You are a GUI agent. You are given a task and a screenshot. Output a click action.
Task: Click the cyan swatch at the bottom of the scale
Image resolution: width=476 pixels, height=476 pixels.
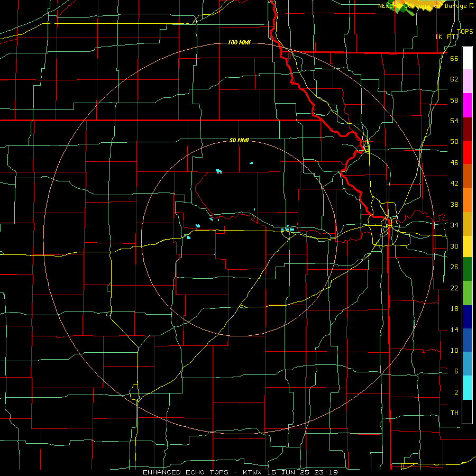coord(467,388)
